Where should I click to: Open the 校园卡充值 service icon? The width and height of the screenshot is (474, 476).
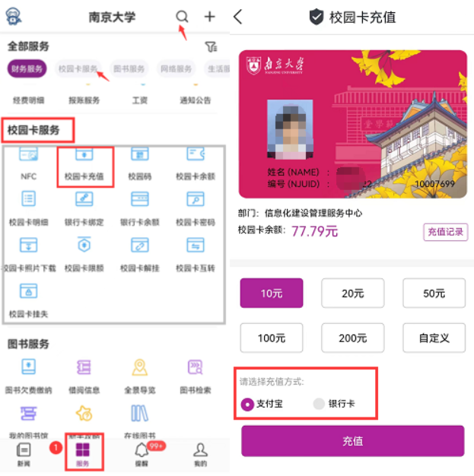(x=84, y=154)
